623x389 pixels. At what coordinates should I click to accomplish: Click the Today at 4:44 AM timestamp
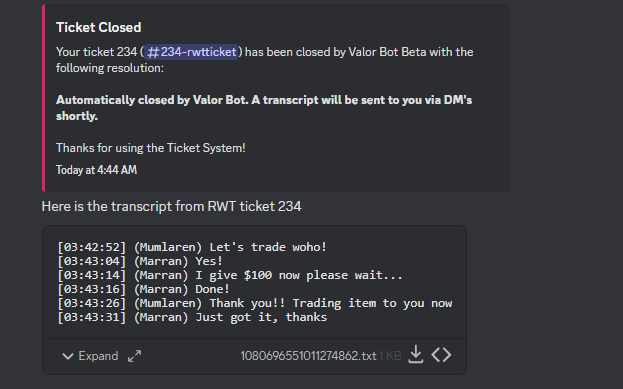point(96,170)
